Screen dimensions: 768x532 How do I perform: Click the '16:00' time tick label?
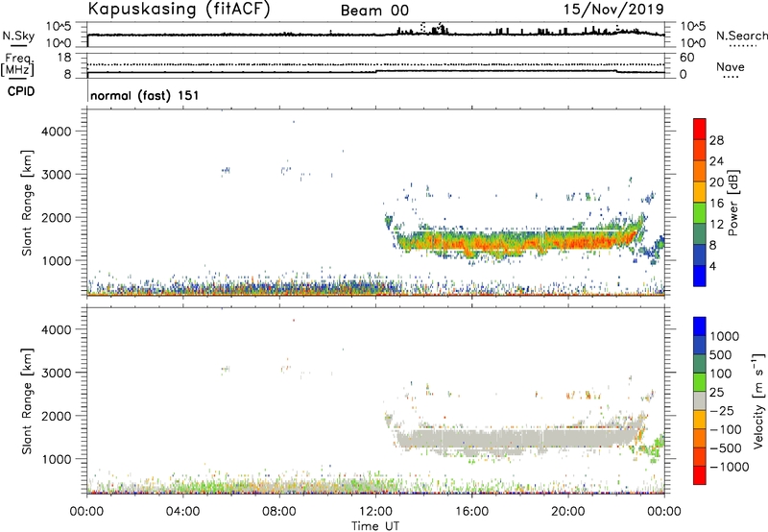click(x=471, y=512)
